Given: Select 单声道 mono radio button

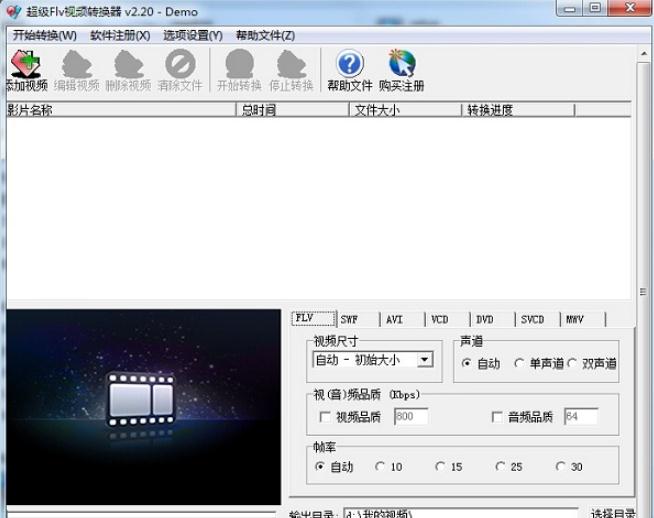Looking at the screenshot, I should [519, 363].
